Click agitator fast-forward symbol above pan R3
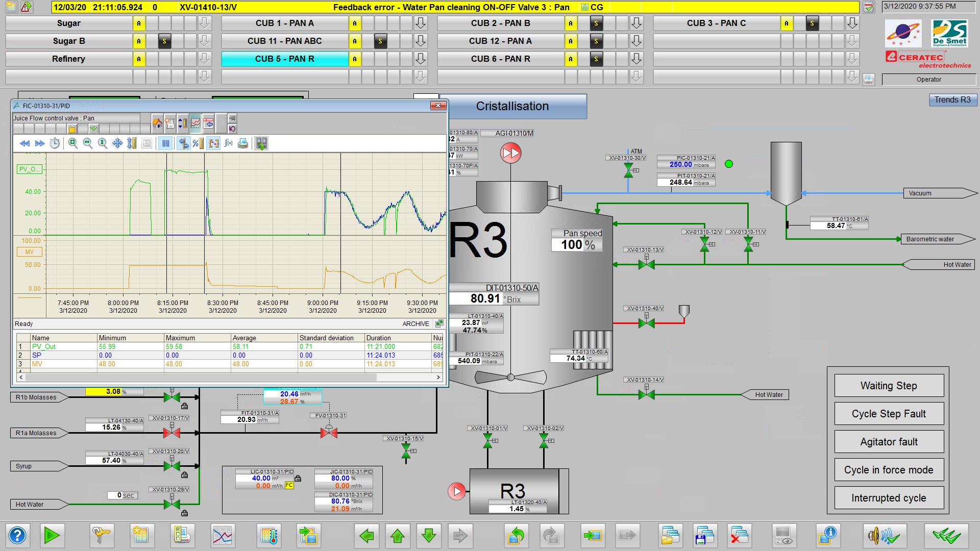 click(x=510, y=153)
